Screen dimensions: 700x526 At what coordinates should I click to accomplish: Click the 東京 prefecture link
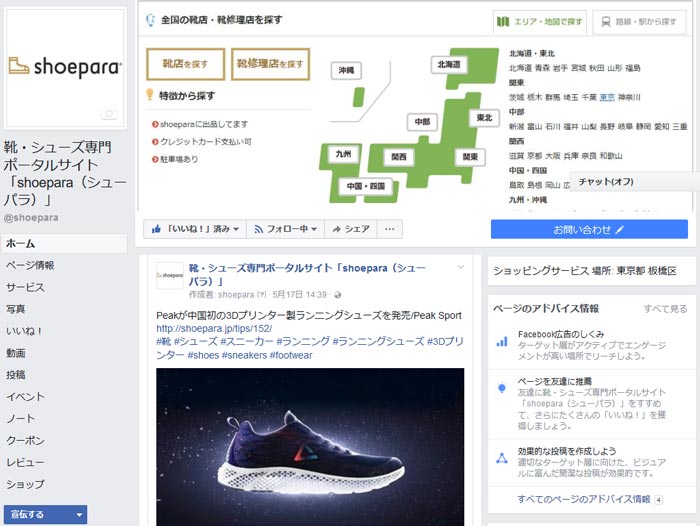pos(607,97)
